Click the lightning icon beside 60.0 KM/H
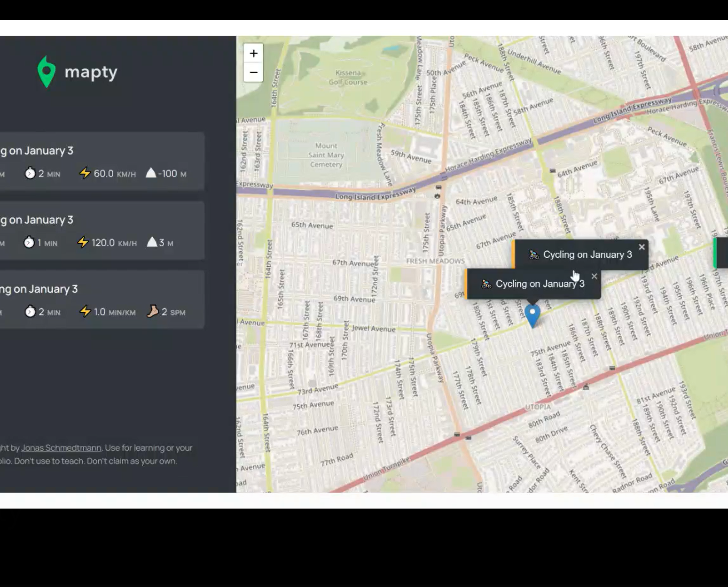Image resolution: width=728 pixels, height=587 pixels. pyautogui.click(x=85, y=173)
